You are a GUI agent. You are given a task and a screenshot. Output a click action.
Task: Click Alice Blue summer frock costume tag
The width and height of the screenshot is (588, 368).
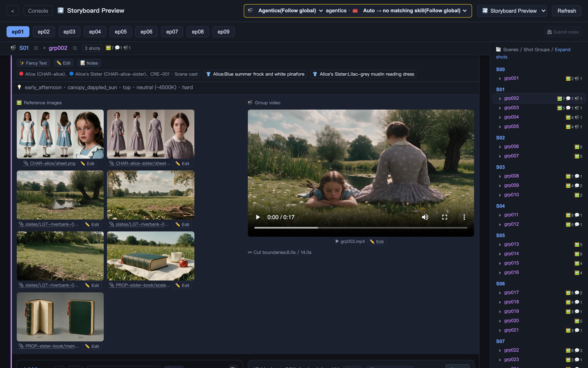point(255,74)
